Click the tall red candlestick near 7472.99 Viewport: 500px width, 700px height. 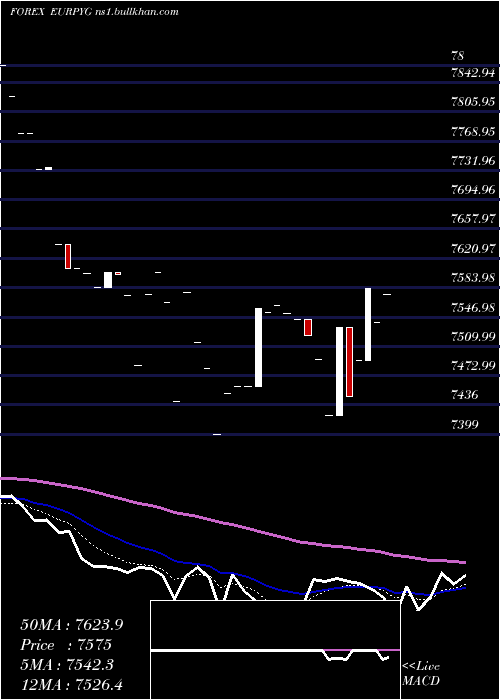pos(350,362)
